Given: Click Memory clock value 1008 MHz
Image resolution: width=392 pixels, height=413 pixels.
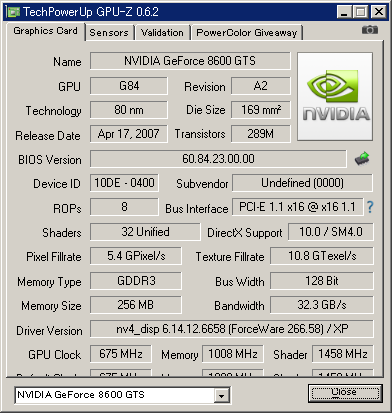Looking at the screenshot, I should [x=233, y=354].
